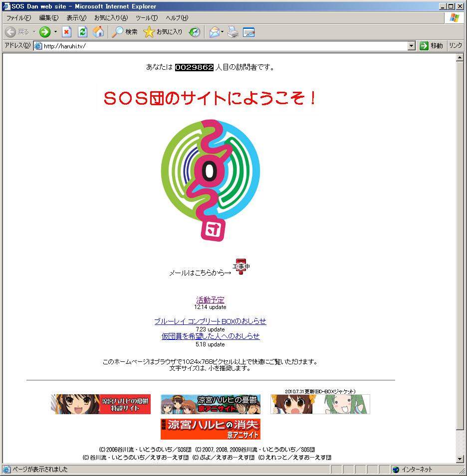Go back with the Back arrow button

(x=17, y=32)
